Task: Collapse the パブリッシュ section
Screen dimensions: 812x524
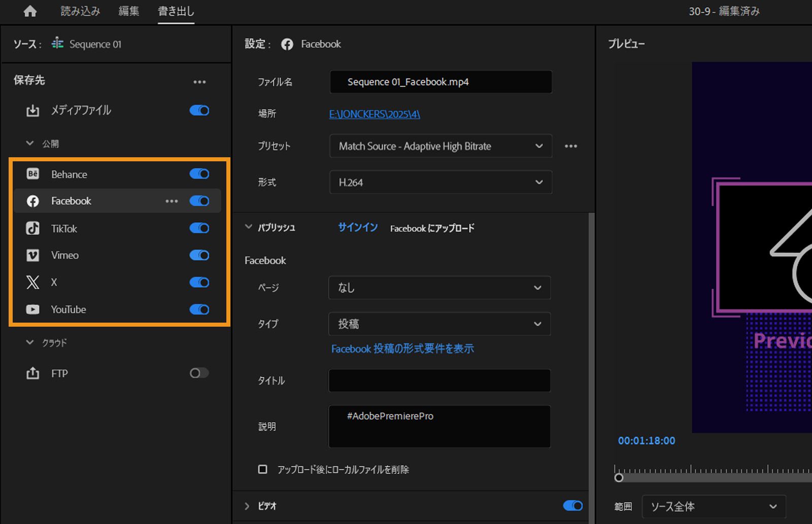Action: (248, 227)
